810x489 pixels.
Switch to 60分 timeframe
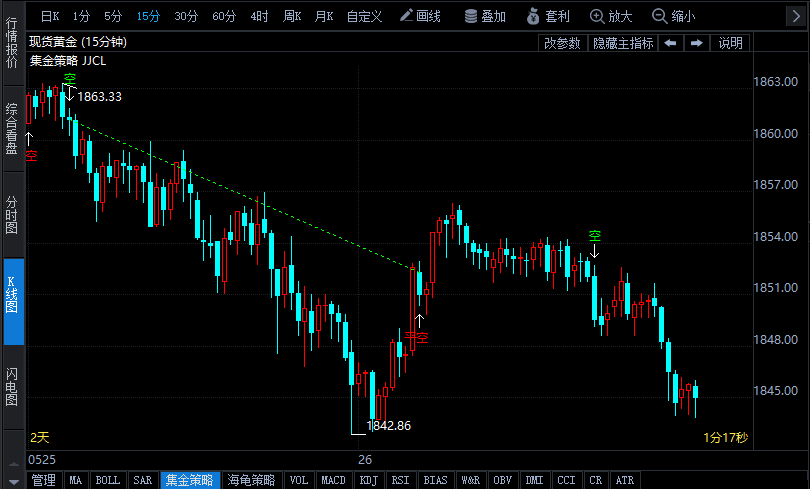(x=224, y=16)
